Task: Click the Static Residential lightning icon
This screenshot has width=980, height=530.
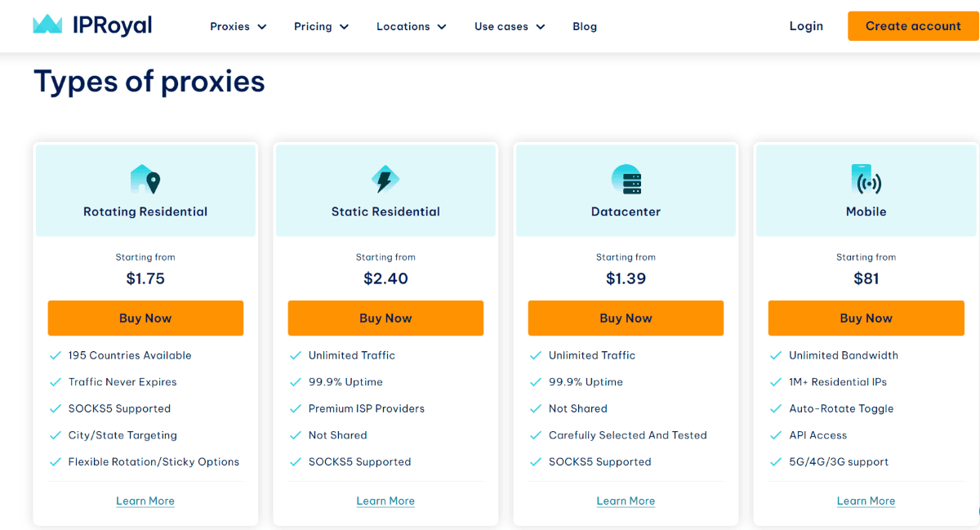Action: click(385, 179)
